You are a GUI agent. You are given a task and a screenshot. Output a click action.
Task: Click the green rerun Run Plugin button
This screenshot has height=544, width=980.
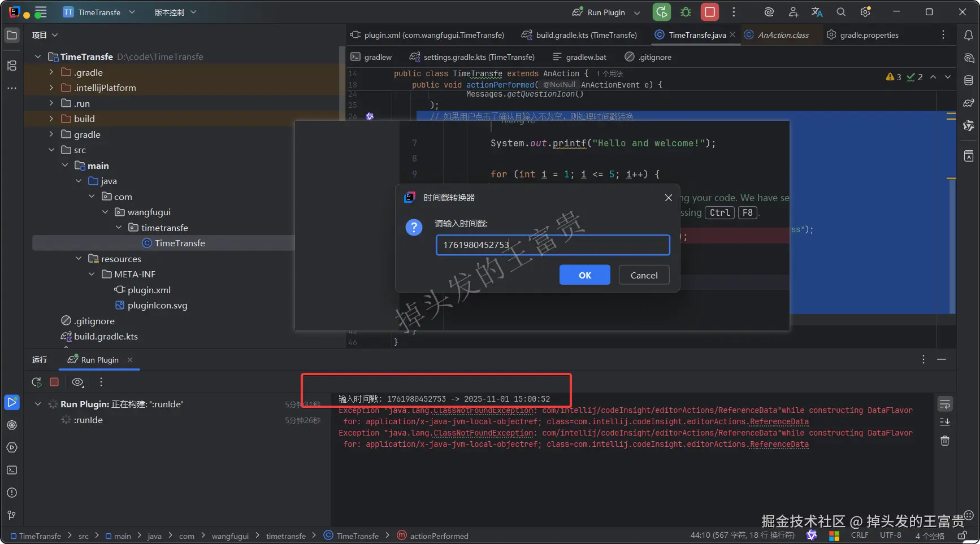[x=662, y=12]
